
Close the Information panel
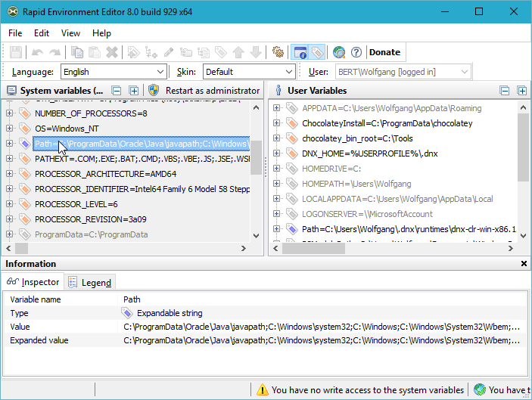click(x=524, y=263)
